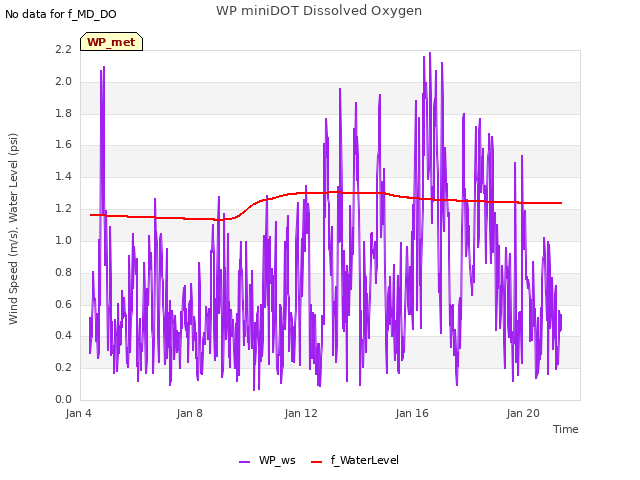Click the 1.2 y-axis tick label
640x480 pixels.
point(63,208)
